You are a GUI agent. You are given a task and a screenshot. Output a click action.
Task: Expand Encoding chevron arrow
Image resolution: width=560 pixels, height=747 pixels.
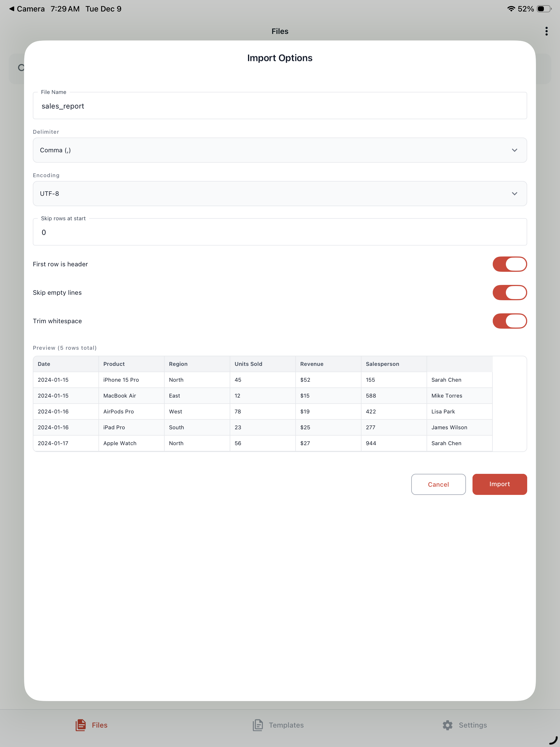pyautogui.click(x=514, y=194)
